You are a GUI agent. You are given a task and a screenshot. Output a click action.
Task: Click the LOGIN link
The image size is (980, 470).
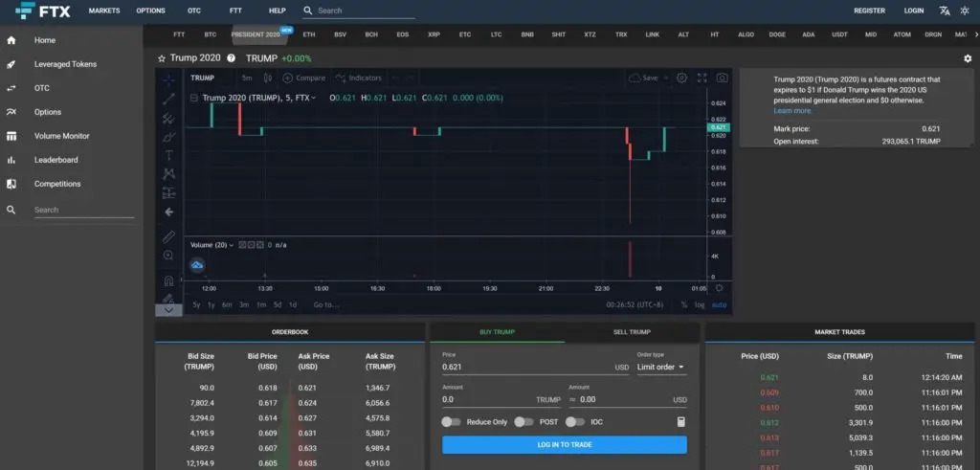point(914,11)
